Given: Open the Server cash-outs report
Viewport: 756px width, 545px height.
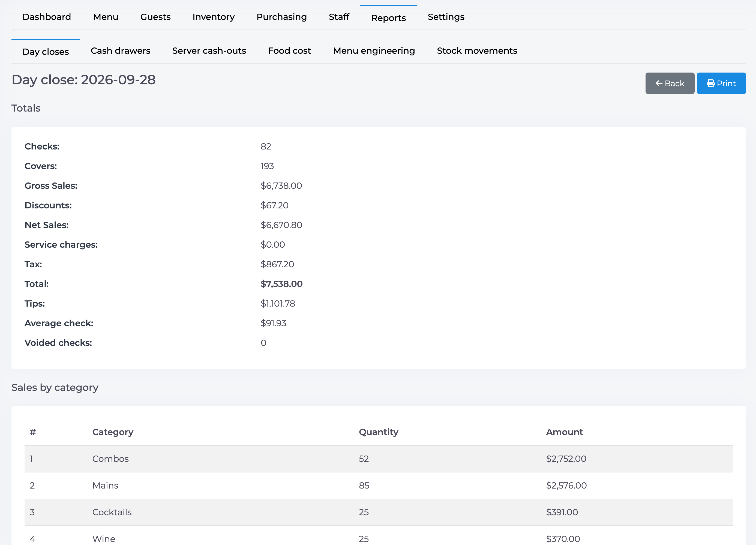Looking at the screenshot, I should tap(209, 51).
